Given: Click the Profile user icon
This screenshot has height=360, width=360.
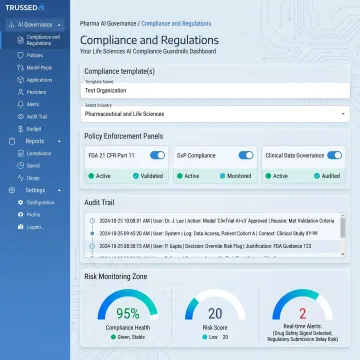Looking at the screenshot, I should pos(20,215).
